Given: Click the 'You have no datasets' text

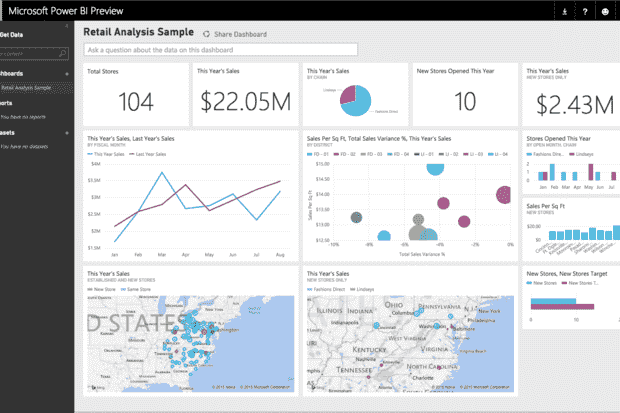Looking at the screenshot, I should coord(24,147).
